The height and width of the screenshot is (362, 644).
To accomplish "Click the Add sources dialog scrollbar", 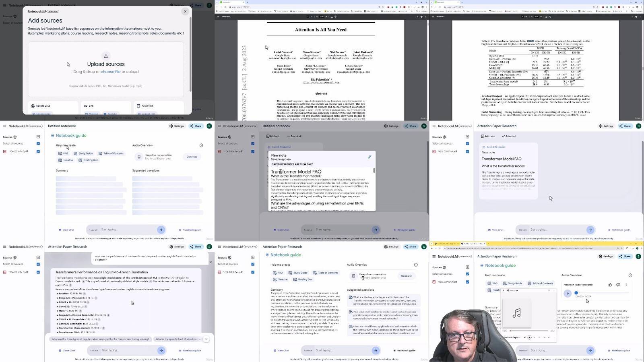I will [190, 54].
